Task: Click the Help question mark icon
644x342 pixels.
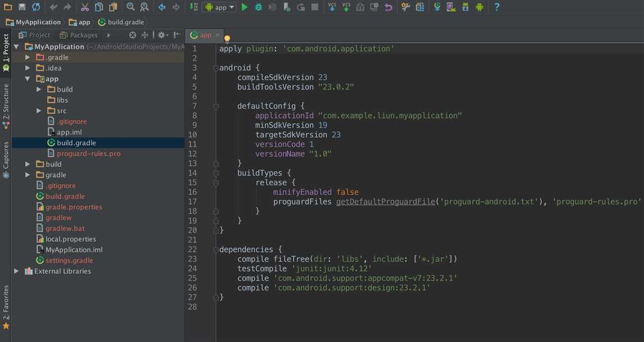Action: pos(497,7)
